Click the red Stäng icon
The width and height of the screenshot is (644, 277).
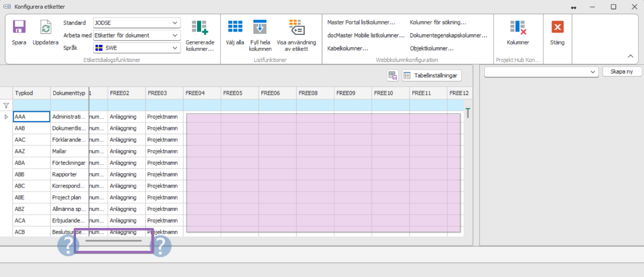[x=557, y=27]
